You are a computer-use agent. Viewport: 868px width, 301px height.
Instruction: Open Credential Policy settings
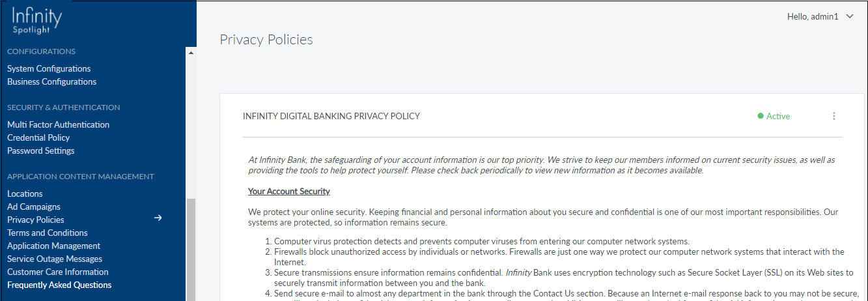click(x=38, y=137)
